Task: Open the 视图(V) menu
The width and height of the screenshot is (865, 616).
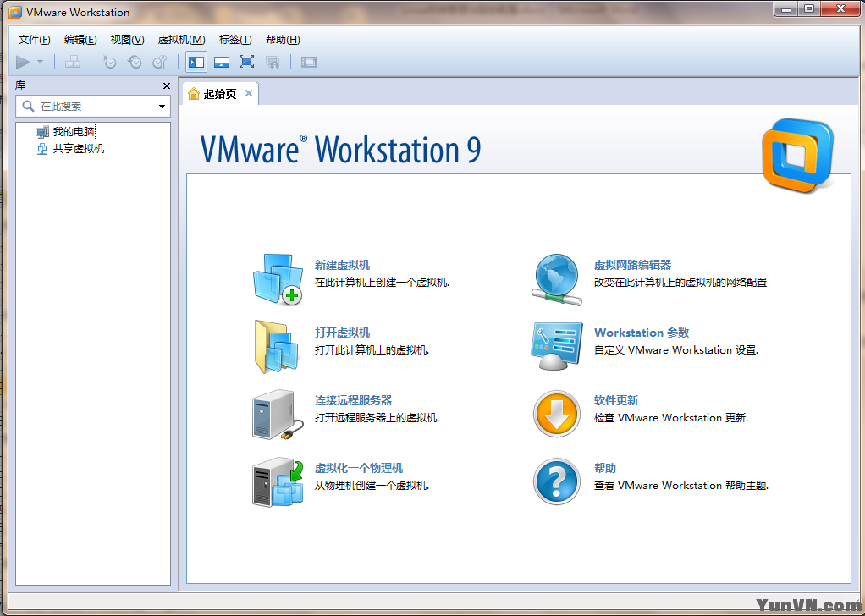Action: [127, 40]
